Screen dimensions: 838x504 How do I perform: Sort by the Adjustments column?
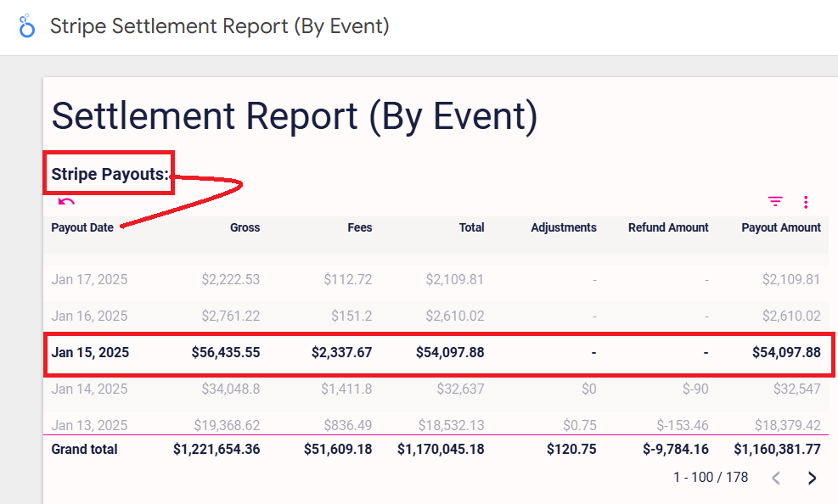coord(564,227)
